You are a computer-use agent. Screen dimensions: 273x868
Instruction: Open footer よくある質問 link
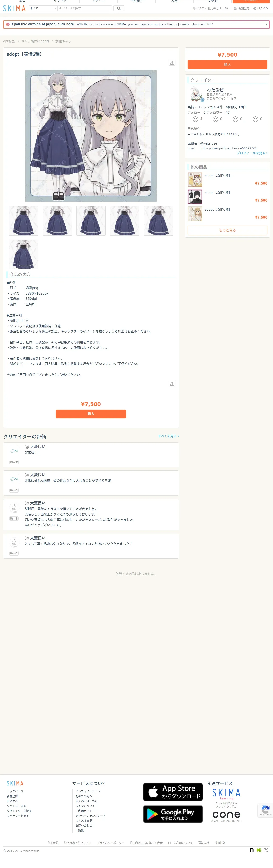(84, 821)
